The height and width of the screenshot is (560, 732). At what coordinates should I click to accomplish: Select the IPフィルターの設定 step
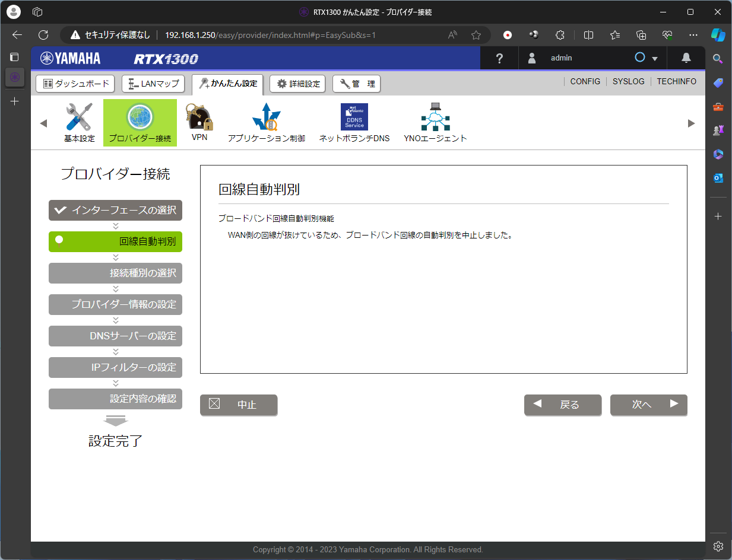point(116,367)
